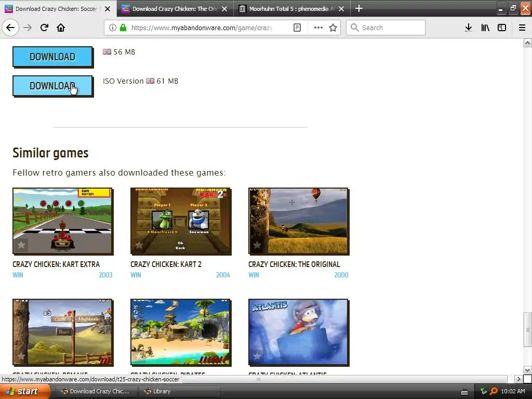Click the vertical scrollbar up arrow
532x399 pixels.
(x=527, y=43)
